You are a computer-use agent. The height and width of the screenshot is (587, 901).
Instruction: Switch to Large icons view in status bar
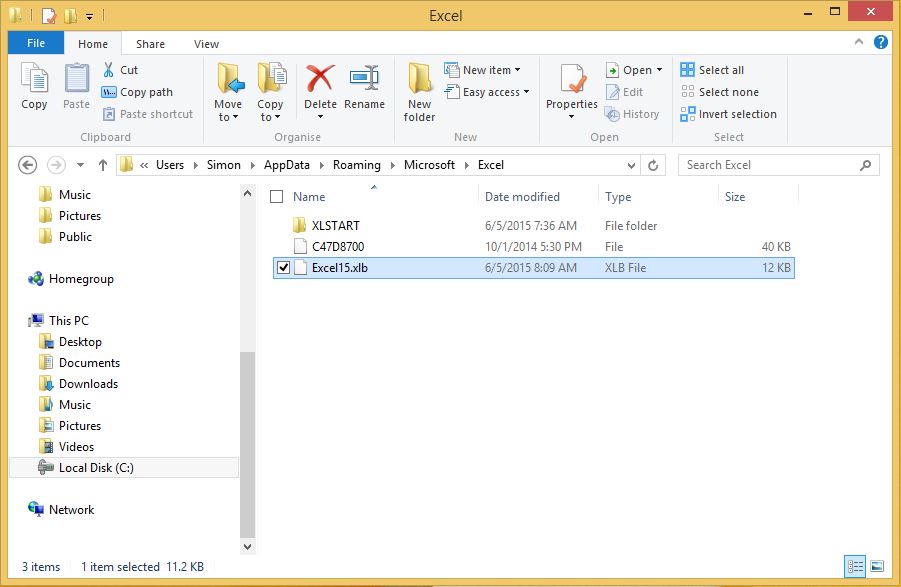click(x=877, y=566)
